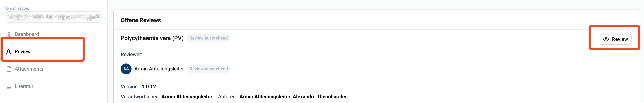The height and width of the screenshot is (103, 644).
Task: Select the Review sidebar menu item
Action: (x=23, y=52)
